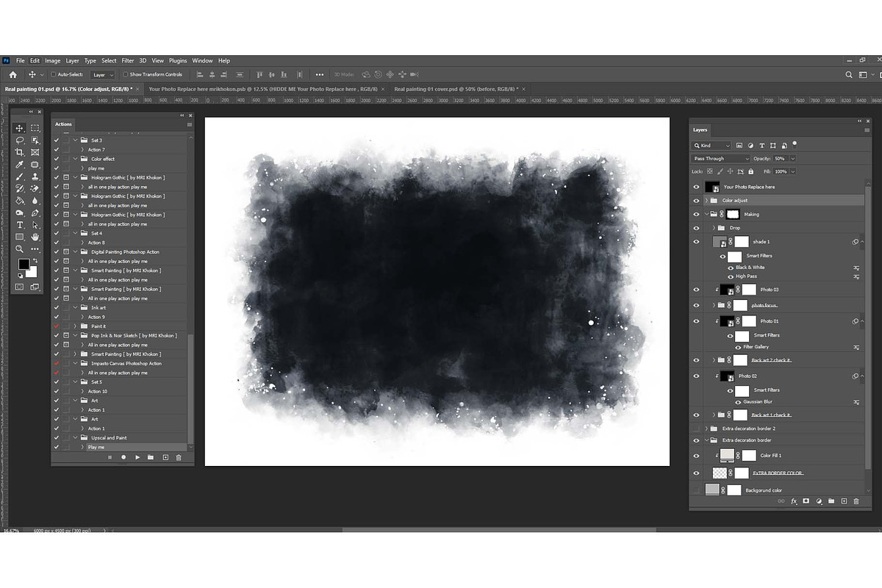Show the Background color layer
882x588 pixels.
697,490
